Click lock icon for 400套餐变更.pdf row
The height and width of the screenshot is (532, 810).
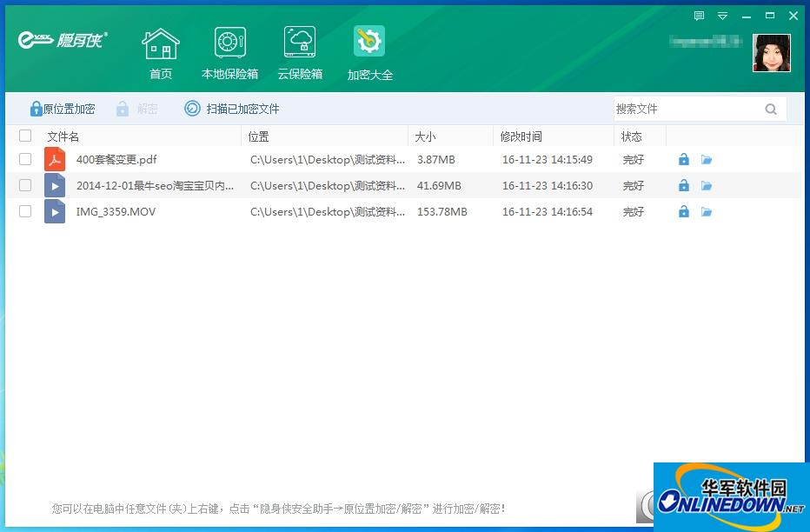coord(684,160)
